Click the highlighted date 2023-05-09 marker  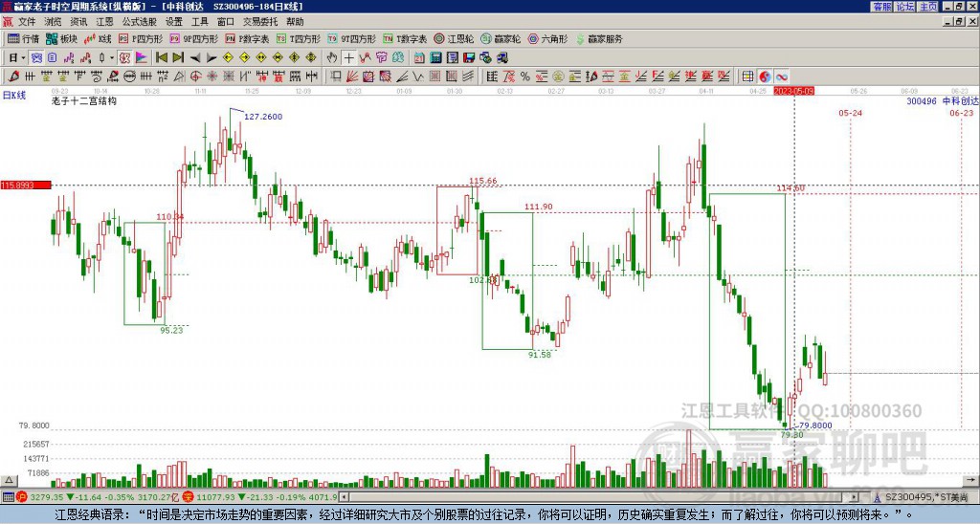[793, 91]
